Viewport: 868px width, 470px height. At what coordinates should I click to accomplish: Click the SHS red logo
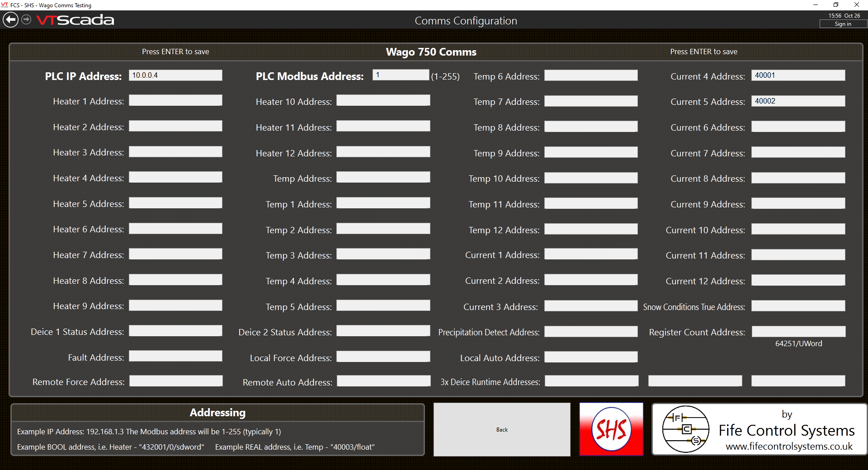tap(611, 429)
